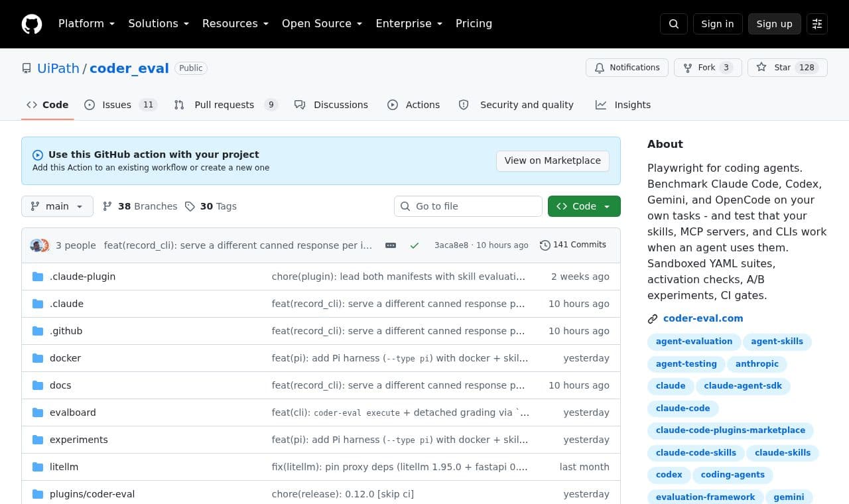Open the 38 Branches link

coord(140,206)
